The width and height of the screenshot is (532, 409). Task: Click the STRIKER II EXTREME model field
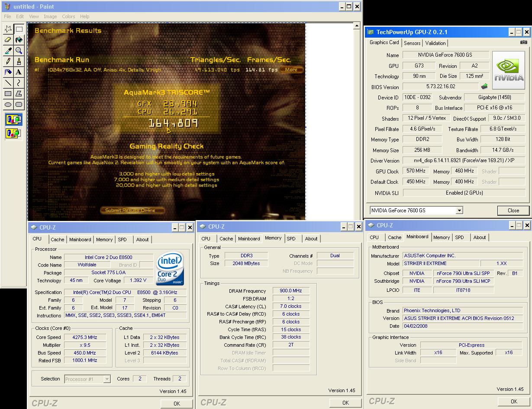(441, 263)
